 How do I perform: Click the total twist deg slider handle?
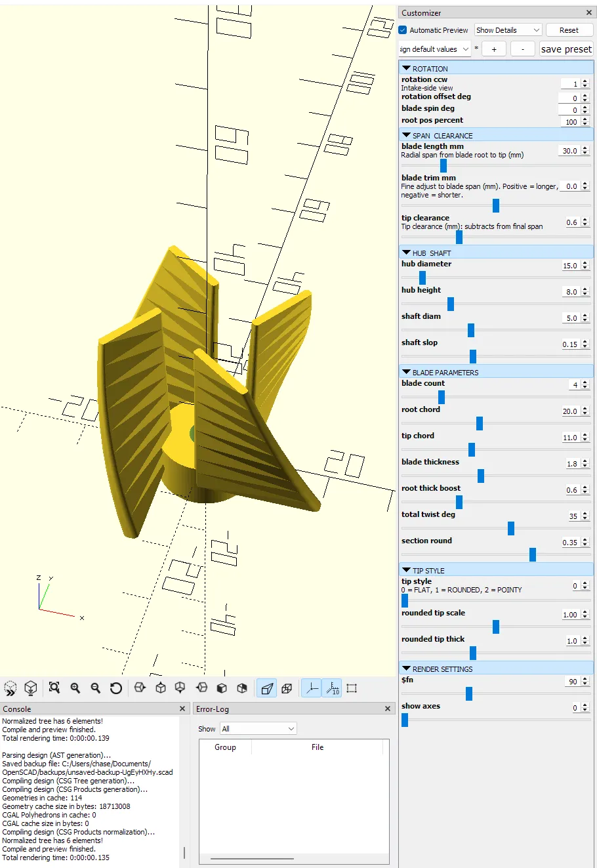coord(511,528)
